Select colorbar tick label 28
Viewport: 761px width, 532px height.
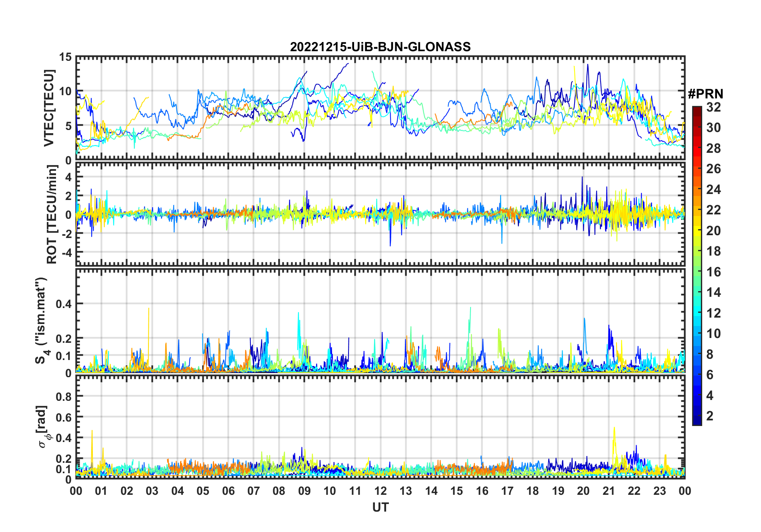coord(713,148)
